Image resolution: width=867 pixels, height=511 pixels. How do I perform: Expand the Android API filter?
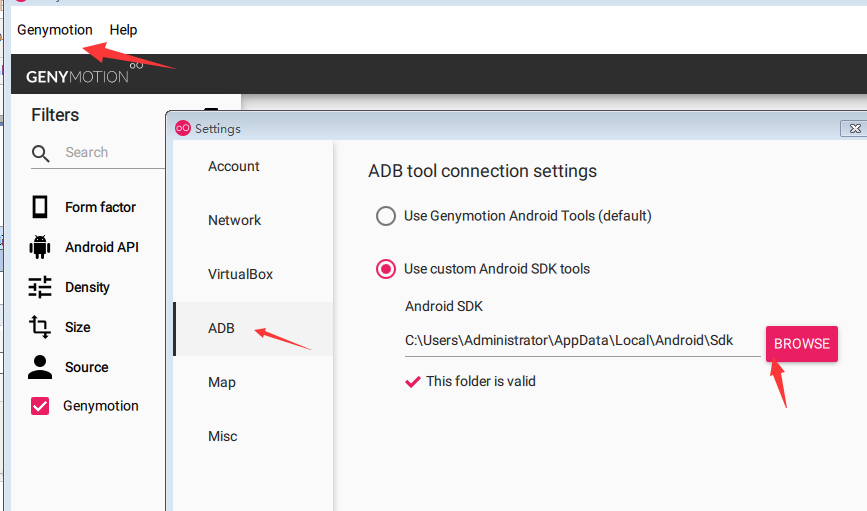(102, 247)
